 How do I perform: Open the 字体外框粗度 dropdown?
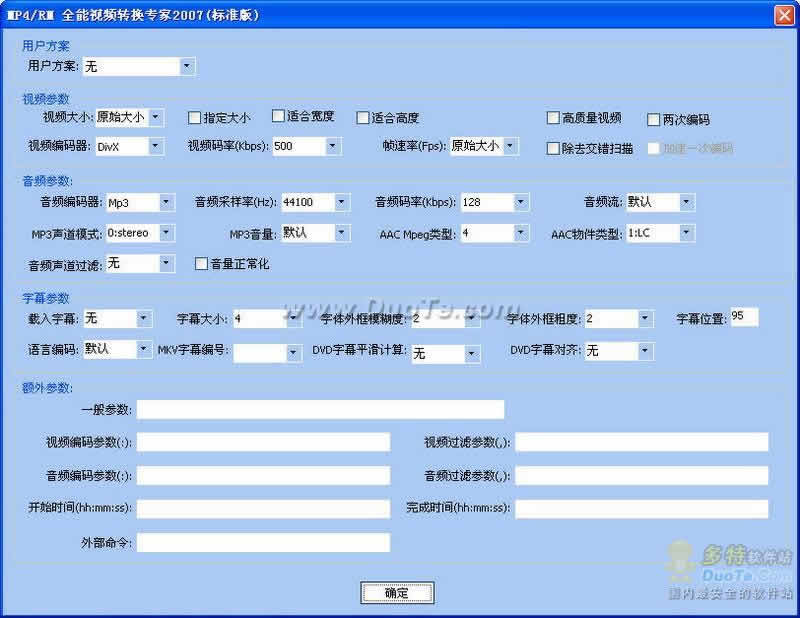click(619, 319)
